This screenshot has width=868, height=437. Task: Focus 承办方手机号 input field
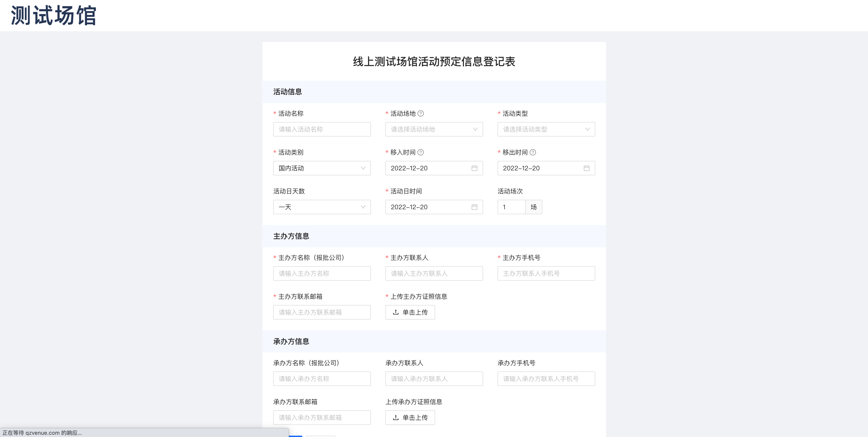point(546,379)
